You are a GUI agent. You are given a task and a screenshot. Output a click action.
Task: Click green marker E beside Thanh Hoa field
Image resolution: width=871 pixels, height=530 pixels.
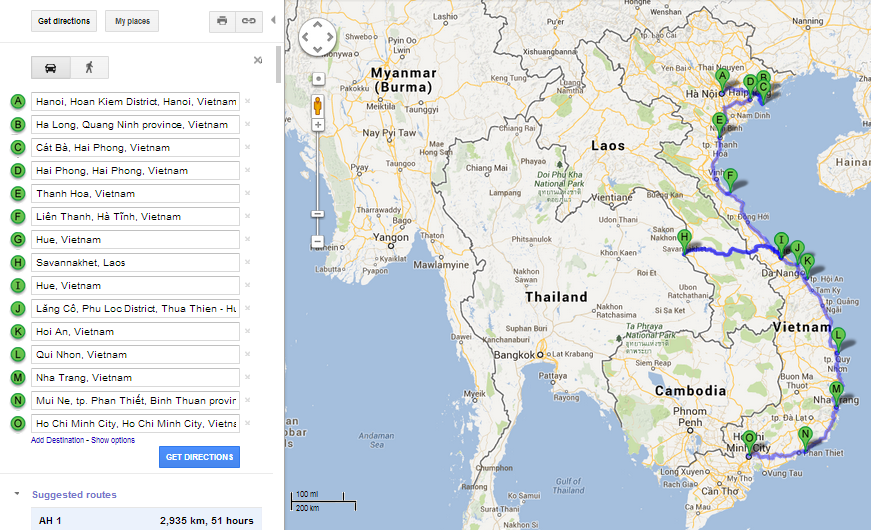tap(18, 193)
